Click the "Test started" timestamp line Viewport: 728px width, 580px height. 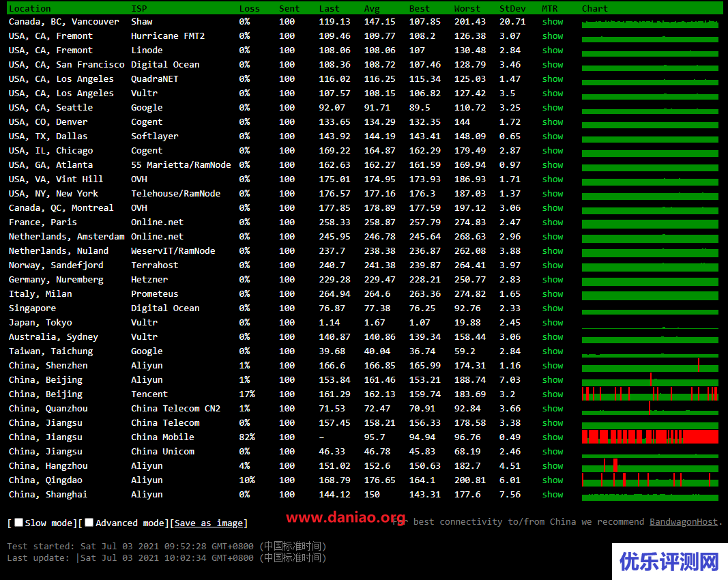tap(166, 546)
